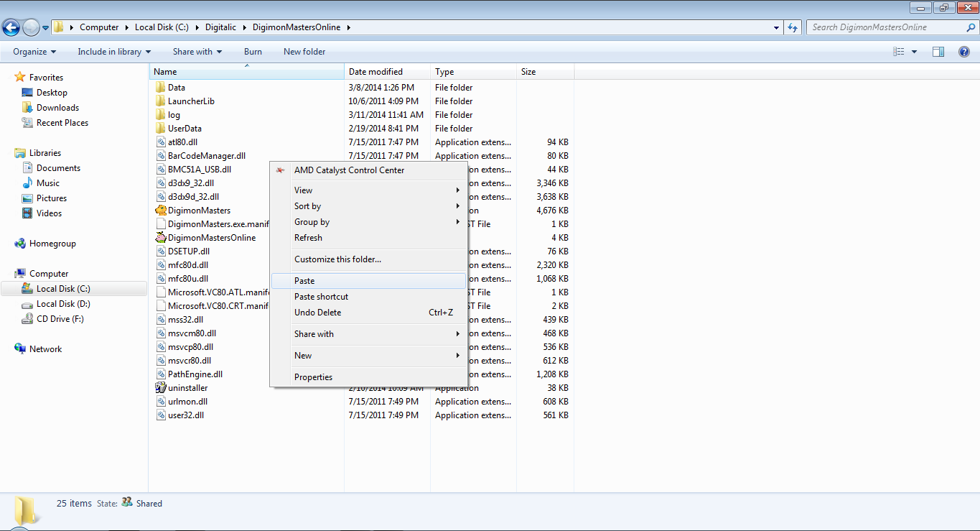
Task: Sort by the Date modified column header
Action: tap(388, 72)
